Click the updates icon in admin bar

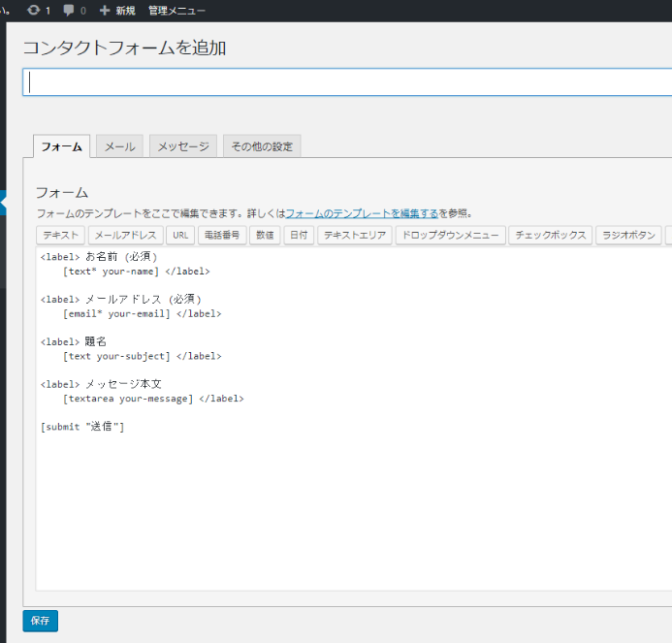click(33, 10)
